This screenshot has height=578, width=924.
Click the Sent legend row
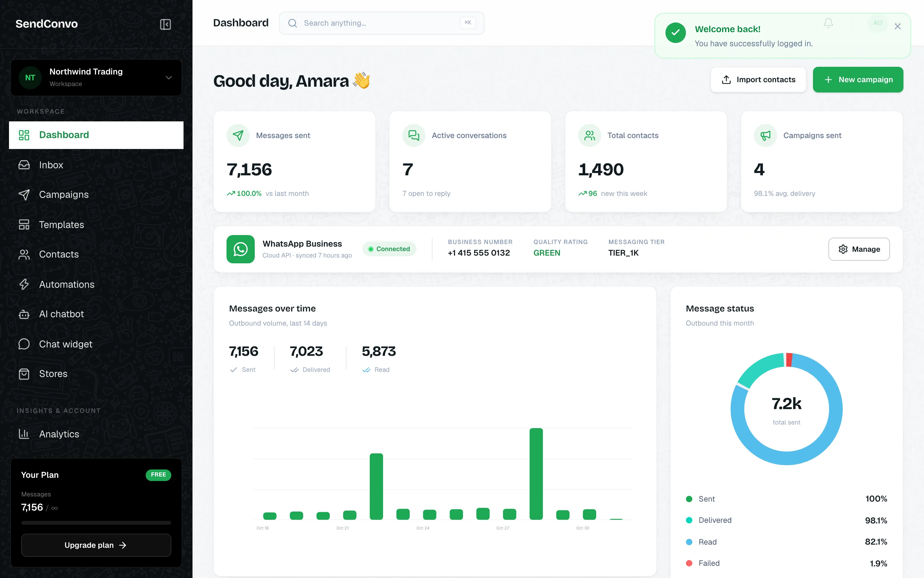(786, 499)
